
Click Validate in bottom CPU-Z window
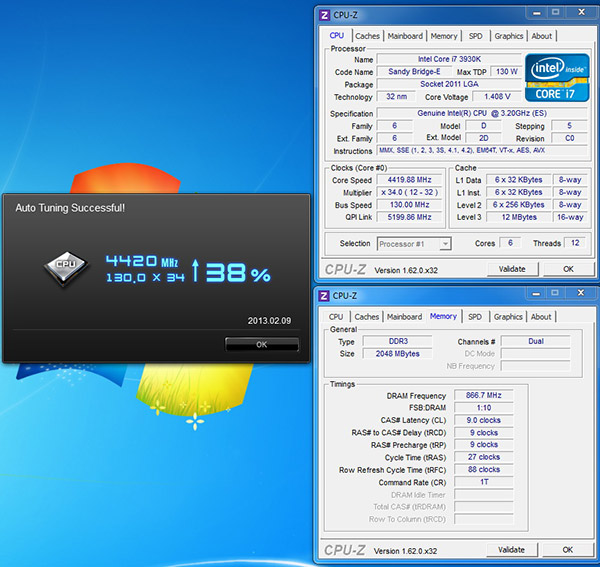click(x=512, y=550)
